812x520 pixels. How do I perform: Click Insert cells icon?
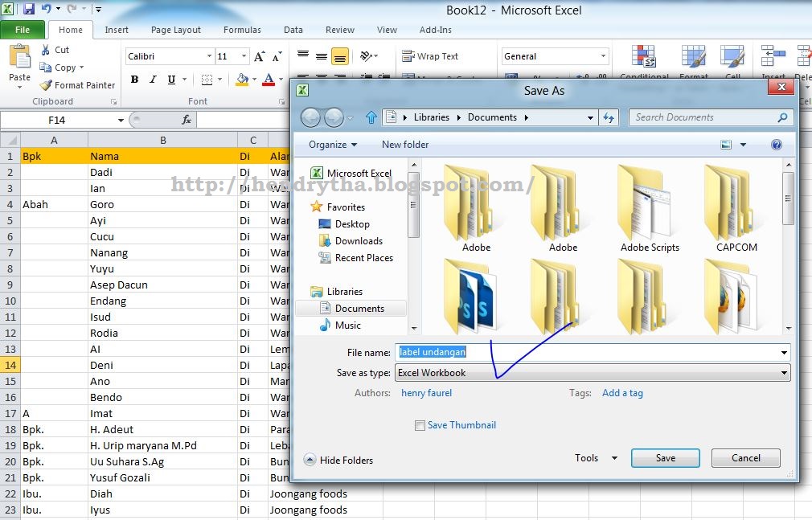tap(773, 56)
